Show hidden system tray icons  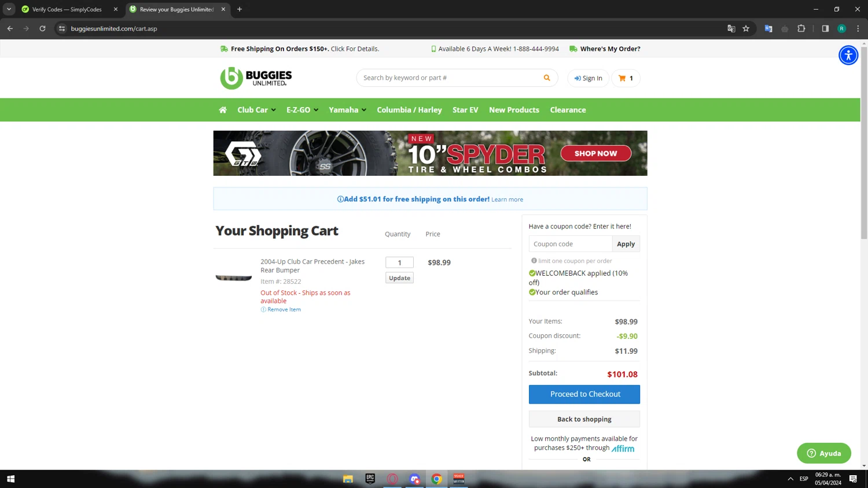pyautogui.click(x=790, y=479)
